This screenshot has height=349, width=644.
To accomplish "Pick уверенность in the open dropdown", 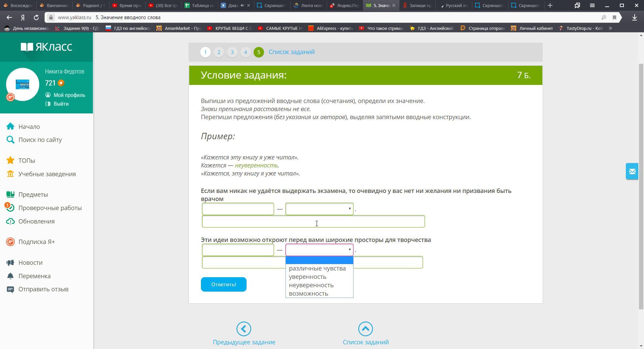I will pyautogui.click(x=307, y=277).
